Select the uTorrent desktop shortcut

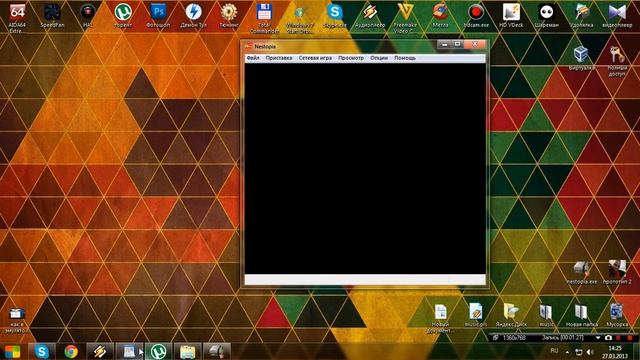(123, 16)
